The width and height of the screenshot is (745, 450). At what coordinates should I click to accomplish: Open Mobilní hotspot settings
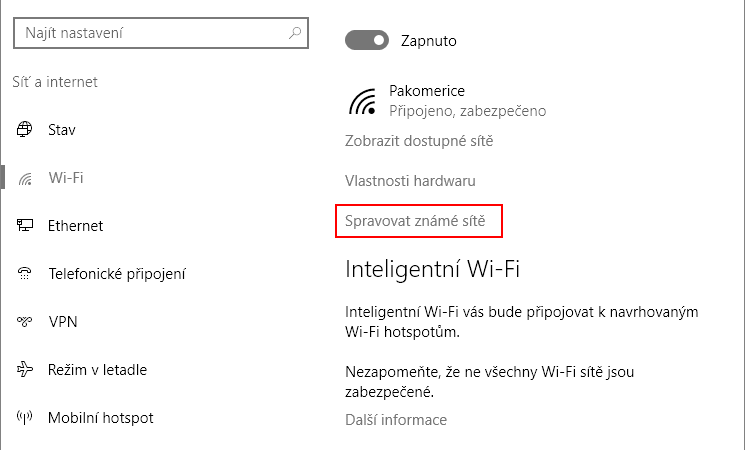pyautogui.click(x=101, y=418)
